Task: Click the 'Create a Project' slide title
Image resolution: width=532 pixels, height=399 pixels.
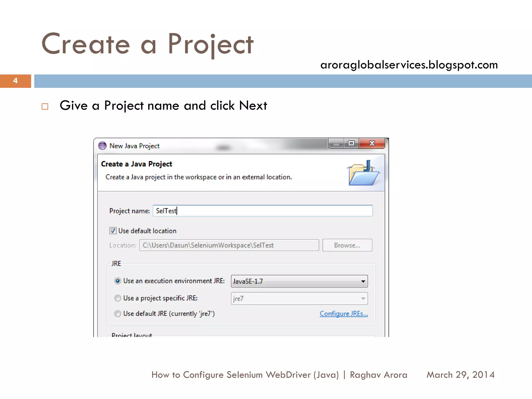Action: pyautogui.click(x=148, y=44)
